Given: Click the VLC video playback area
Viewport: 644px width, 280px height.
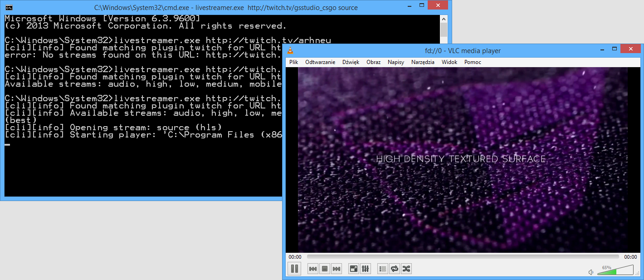Looking at the screenshot, I should point(463,160).
